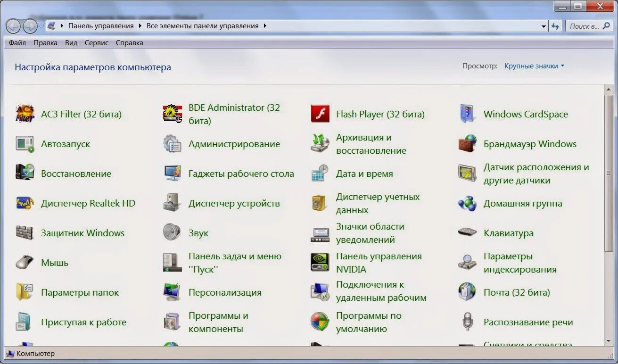The image size is (618, 364).
Task: Click the Back navigation button
Action: tap(13, 26)
